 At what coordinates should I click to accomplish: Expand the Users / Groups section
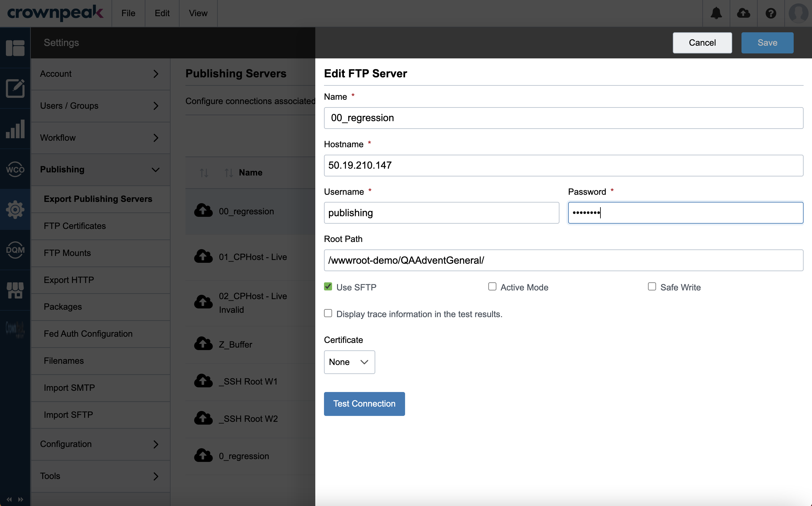tap(100, 106)
